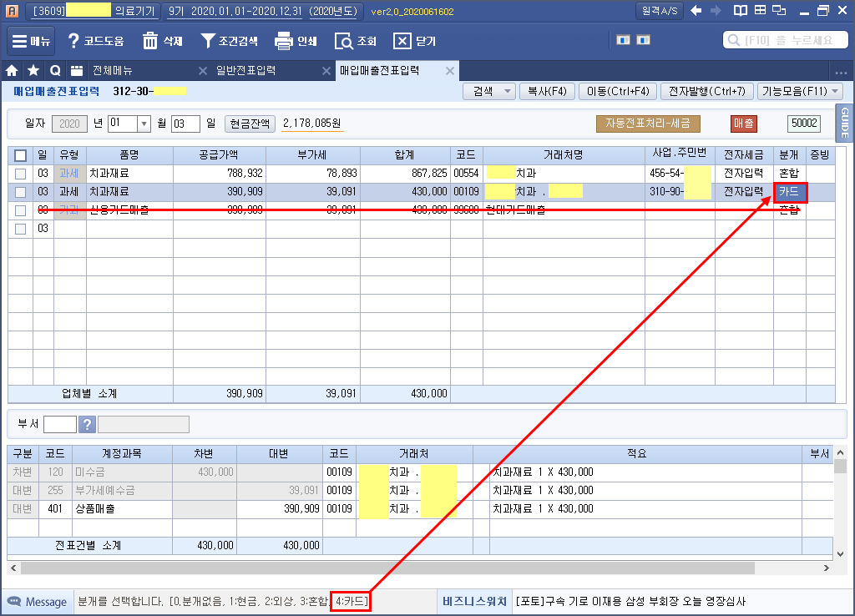The image size is (855, 616).
Task: Expand the 기능모음(F11) dropdown
Action: pos(800,91)
